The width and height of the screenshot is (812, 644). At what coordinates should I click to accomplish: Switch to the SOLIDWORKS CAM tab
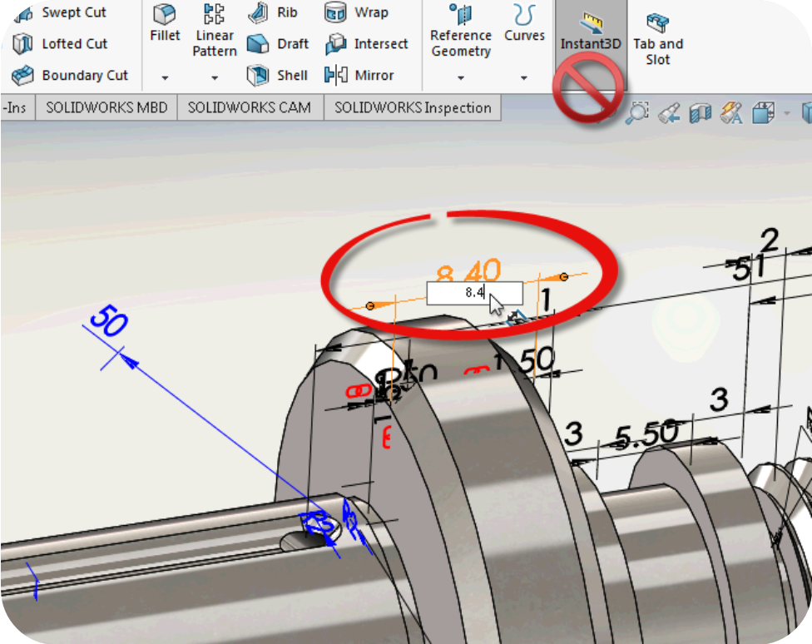pyautogui.click(x=250, y=107)
